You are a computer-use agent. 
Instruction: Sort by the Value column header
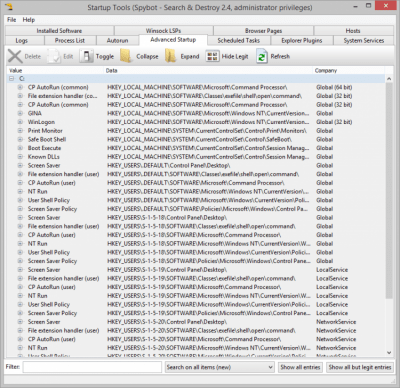point(55,70)
